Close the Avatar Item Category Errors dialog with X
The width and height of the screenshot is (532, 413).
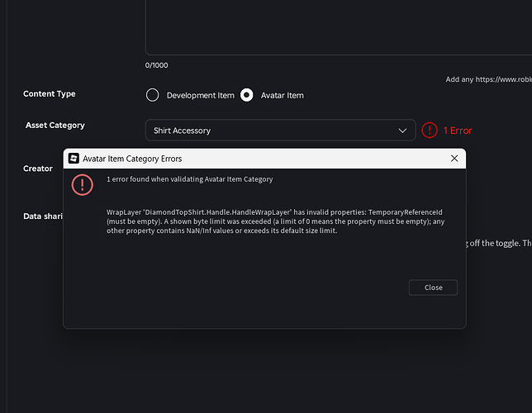tap(454, 159)
